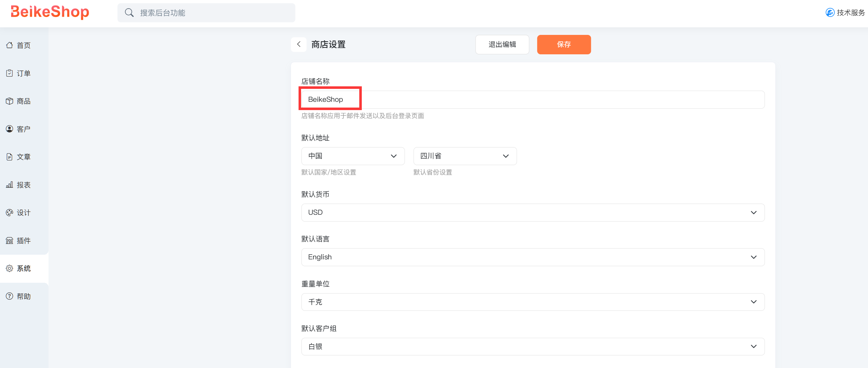
Task: Open Customers via the person icon
Action: [x=10, y=129]
